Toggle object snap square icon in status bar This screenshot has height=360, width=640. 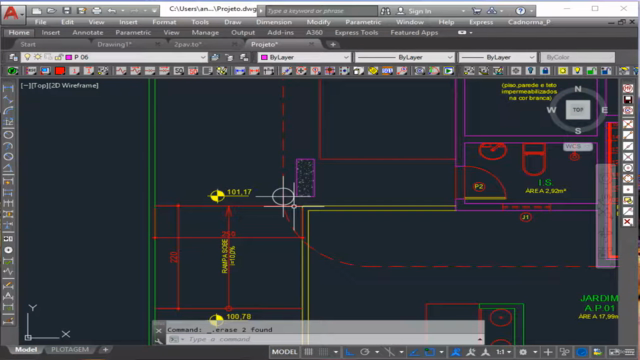429,352
